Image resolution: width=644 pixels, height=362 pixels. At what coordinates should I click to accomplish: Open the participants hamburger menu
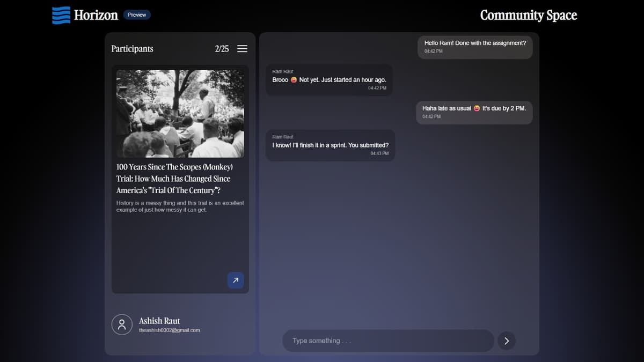click(242, 49)
